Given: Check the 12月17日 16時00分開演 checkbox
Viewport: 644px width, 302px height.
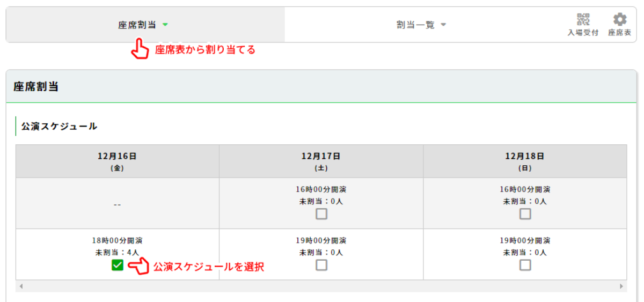Looking at the screenshot, I should tap(321, 214).
